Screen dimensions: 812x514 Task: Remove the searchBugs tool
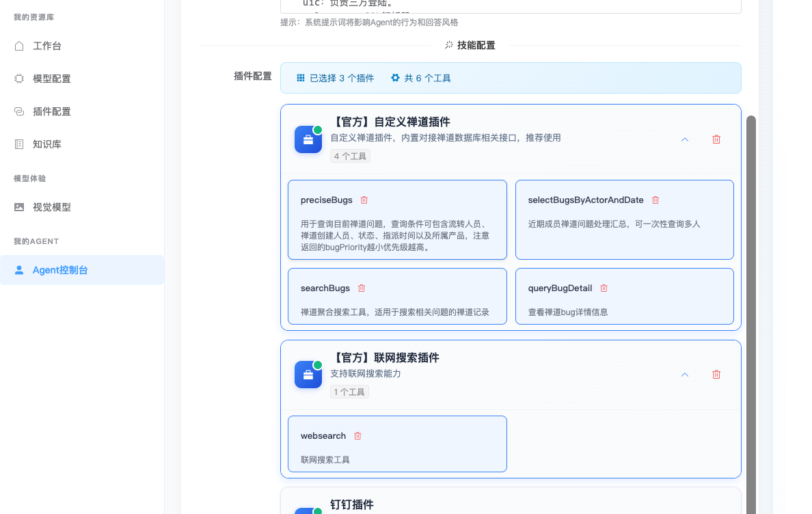pos(362,288)
